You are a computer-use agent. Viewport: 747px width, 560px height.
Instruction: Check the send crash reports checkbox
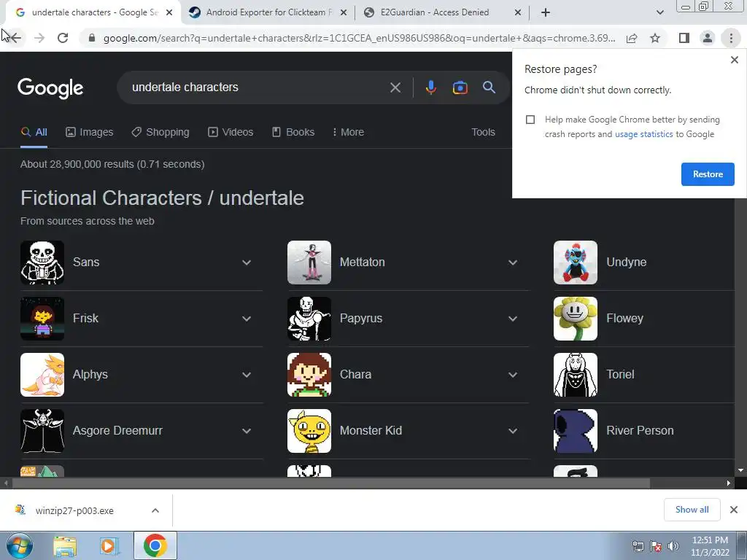[x=530, y=120]
